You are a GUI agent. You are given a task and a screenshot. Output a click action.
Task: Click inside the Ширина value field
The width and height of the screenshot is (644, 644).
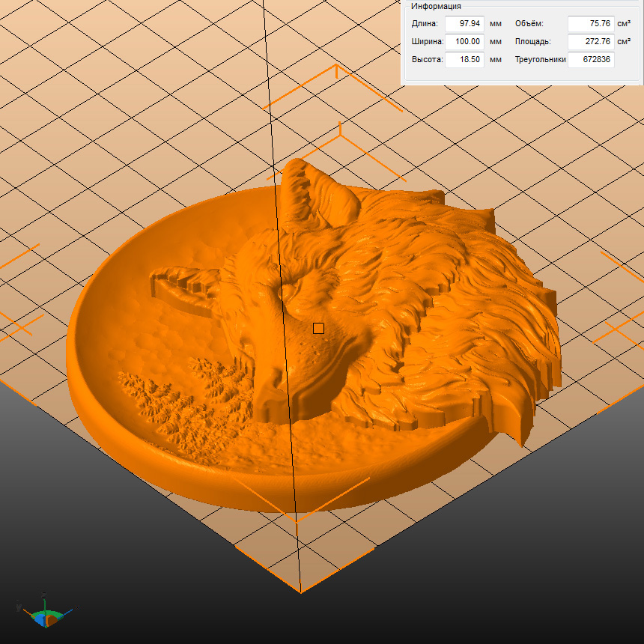464,42
